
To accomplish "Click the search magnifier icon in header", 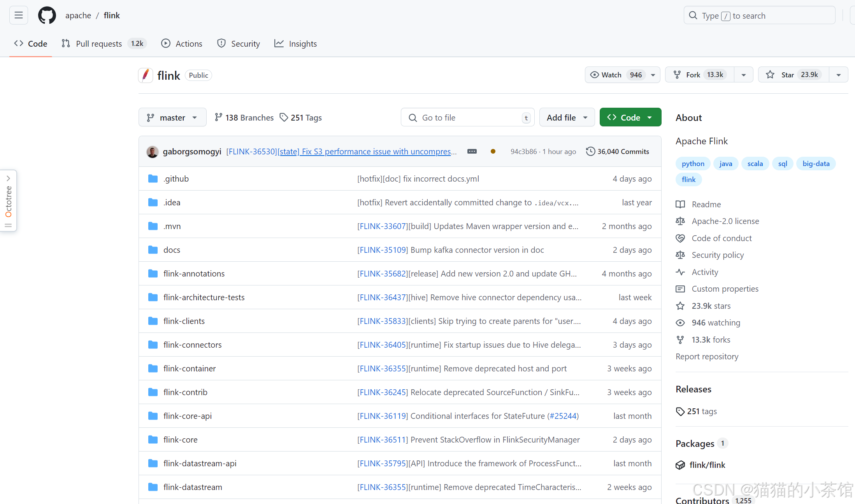I will pyautogui.click(x=693, y=16).
